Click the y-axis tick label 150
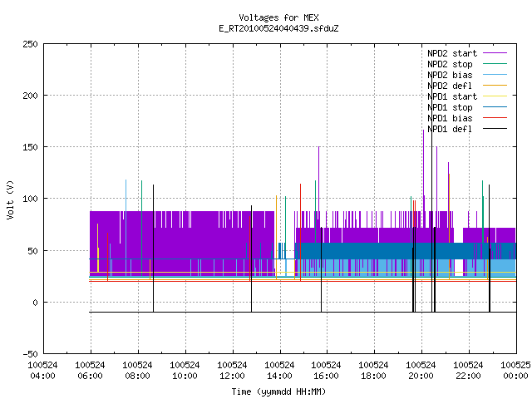 [x=30, y=147]
